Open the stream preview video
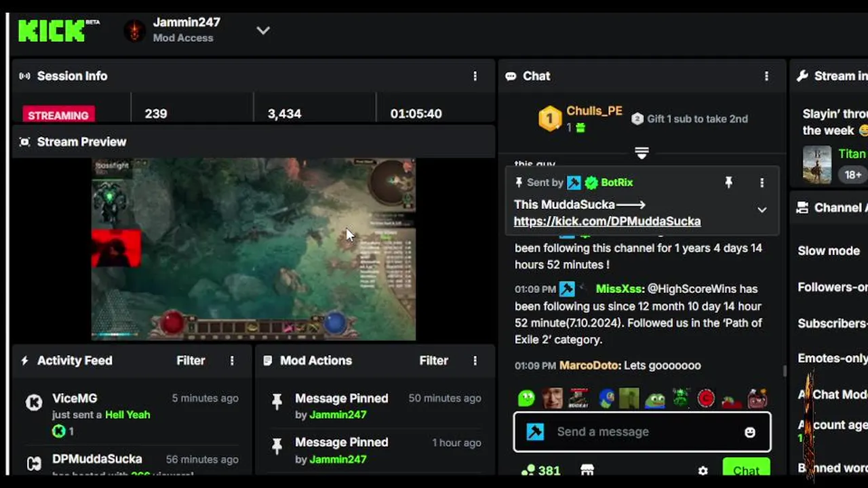The width and height of the screenshot is (868, 488). 254,249
